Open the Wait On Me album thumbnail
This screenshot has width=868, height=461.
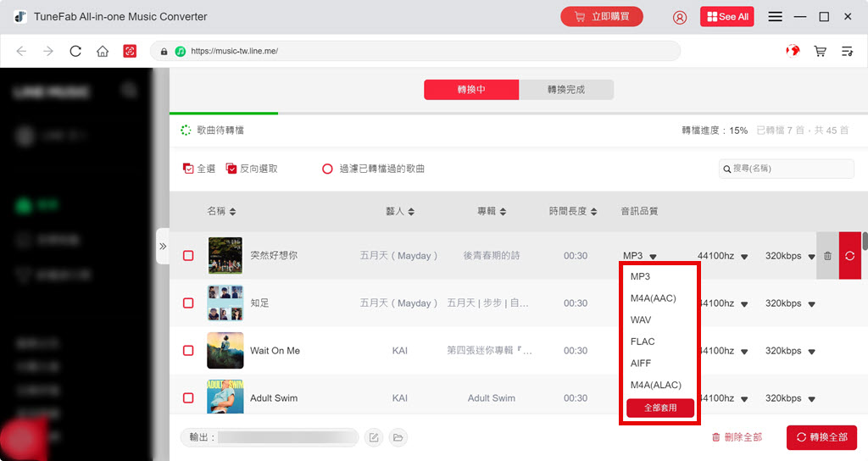225,351
